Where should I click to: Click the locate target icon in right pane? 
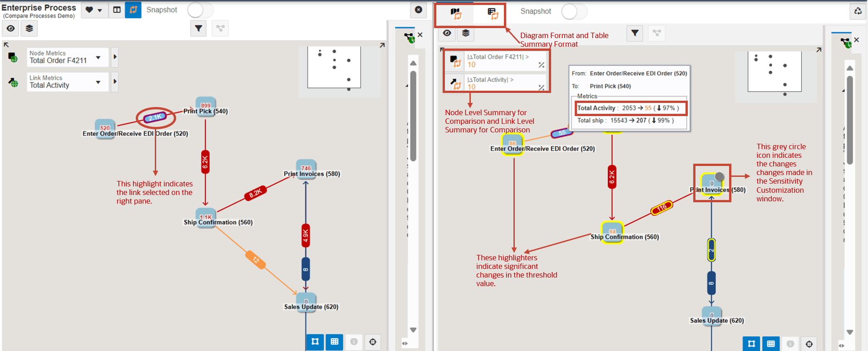point(809,344)
